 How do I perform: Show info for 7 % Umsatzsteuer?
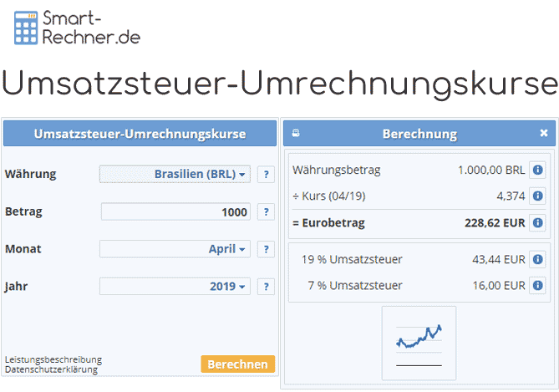point(537,286)
